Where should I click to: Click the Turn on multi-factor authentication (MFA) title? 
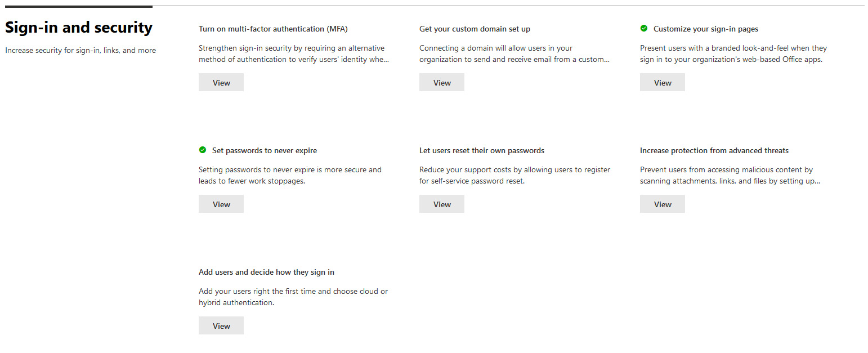pos(273,29)
